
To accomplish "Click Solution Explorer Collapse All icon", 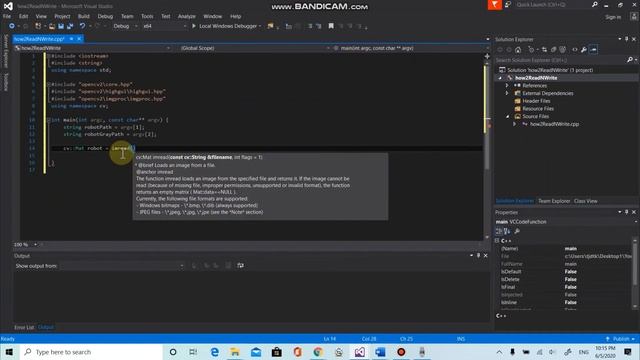I will (x=553, y=50).
